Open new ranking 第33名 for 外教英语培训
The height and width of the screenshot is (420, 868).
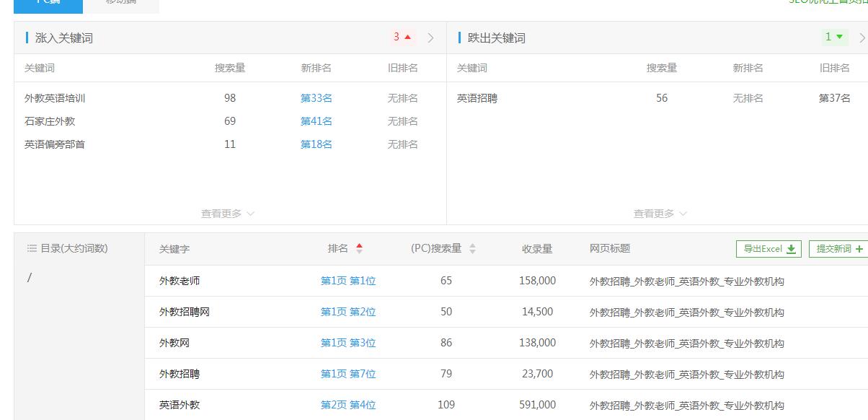(316, 98)
